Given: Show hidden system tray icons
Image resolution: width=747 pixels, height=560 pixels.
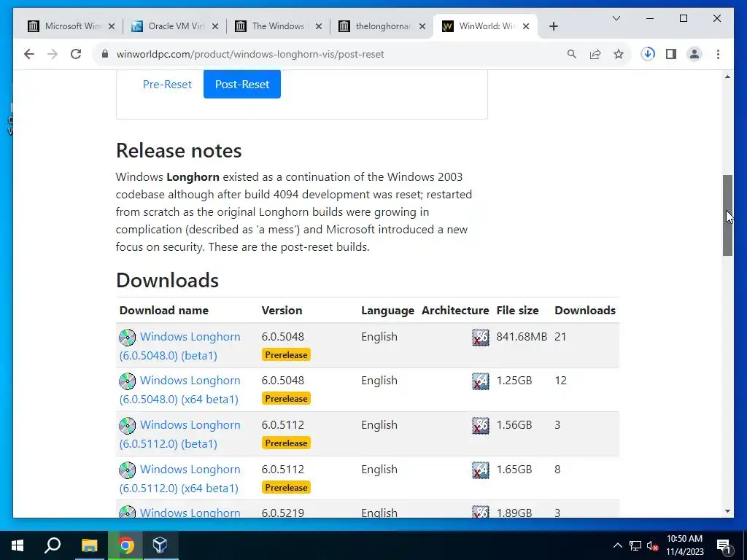Looking at the screenshot, I should pos(617,545).
